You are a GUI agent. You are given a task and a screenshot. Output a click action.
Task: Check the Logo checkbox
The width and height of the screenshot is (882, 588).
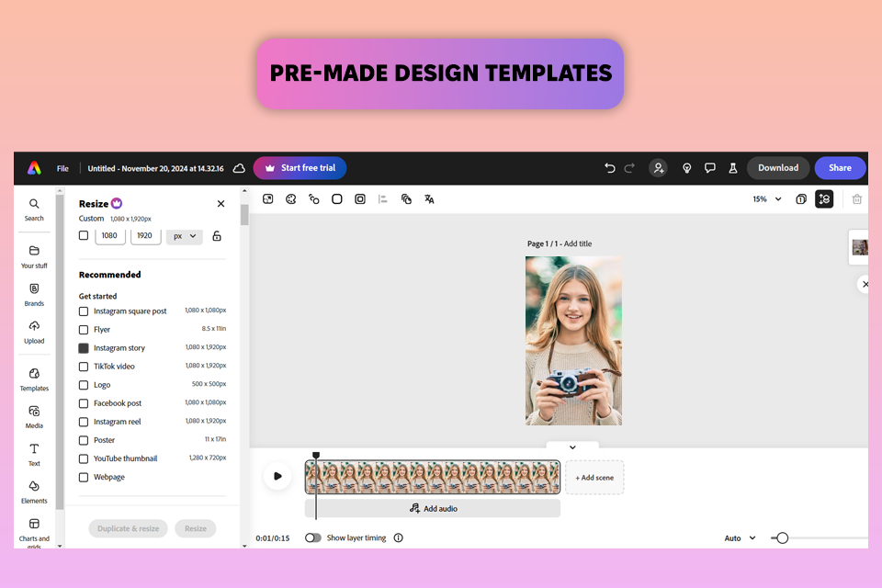(84, 385)
